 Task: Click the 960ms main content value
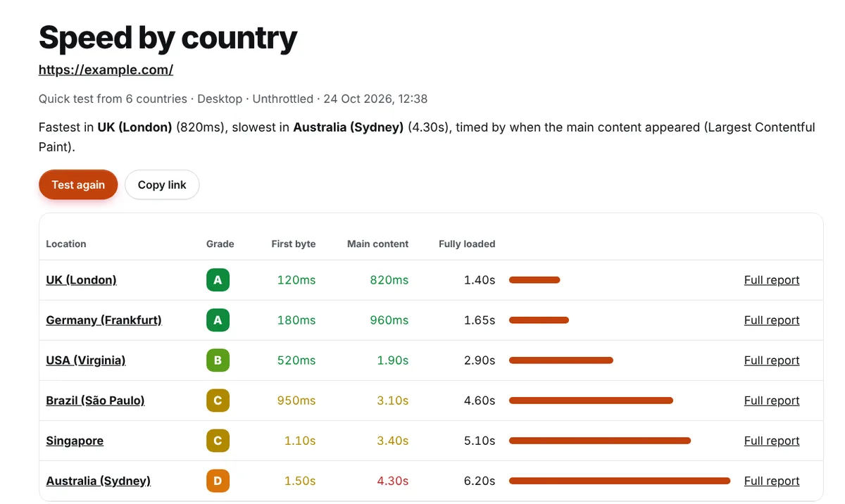(x=389, y=320)
